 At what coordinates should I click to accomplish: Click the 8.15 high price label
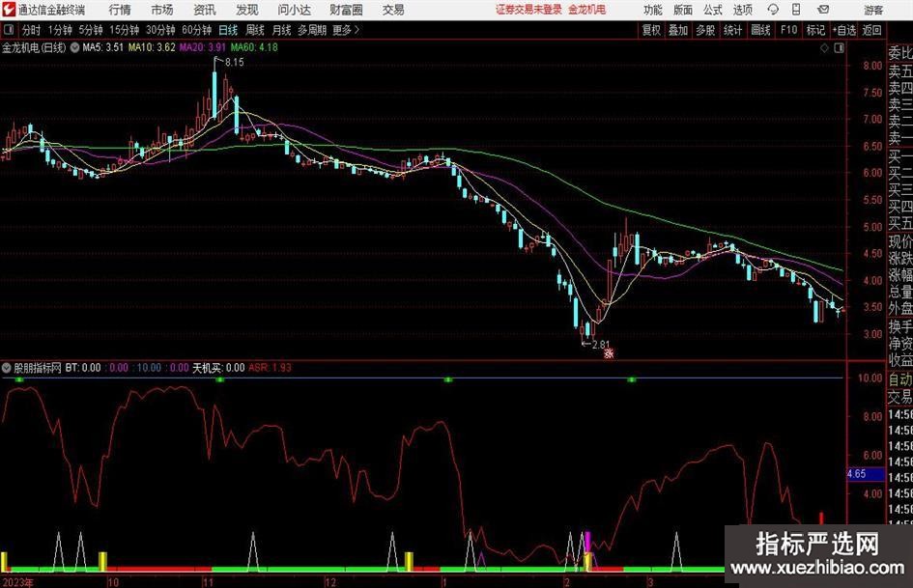click(x=234, y=62)
